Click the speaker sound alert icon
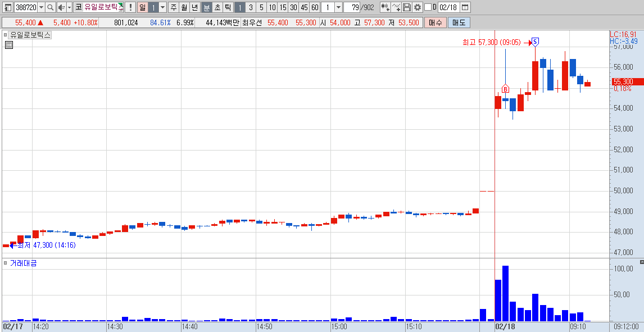Screen dimensions: 644x332 pos(61,7)
